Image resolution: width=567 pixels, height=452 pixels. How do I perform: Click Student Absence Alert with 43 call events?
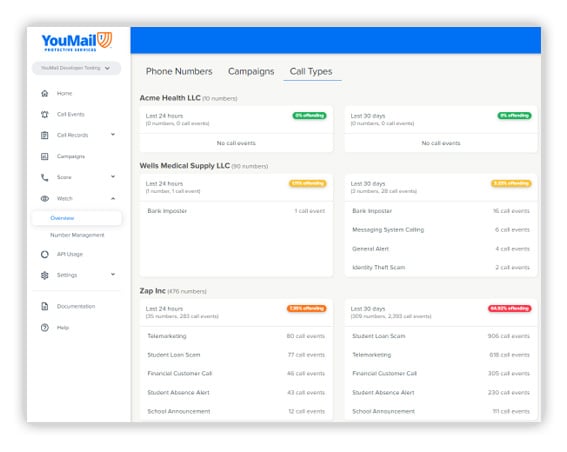click(236, 392)
